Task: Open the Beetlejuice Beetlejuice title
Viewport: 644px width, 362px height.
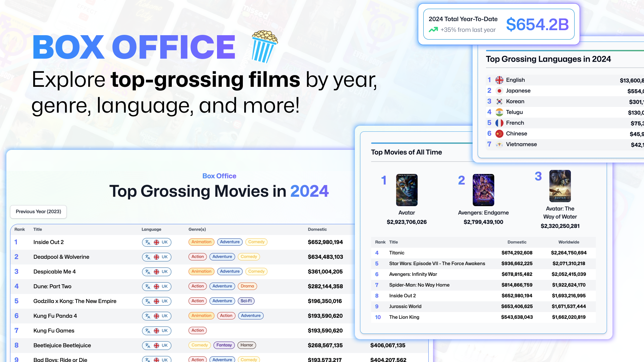Action: point(62,345)
